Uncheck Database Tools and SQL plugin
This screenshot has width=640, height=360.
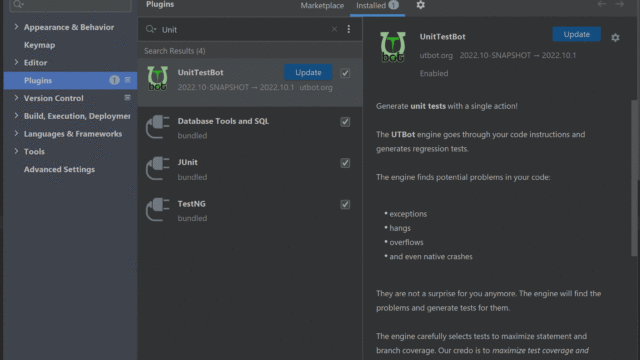345,122
